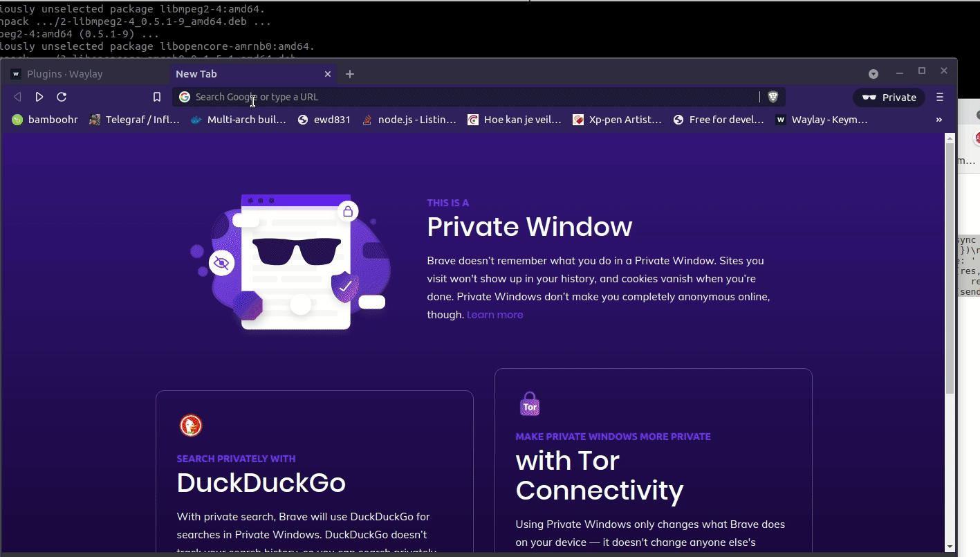This screenshot has height=557, width=980.
Task: Open the Hoe kan je veil... bookmark
Action: point(515,120)
